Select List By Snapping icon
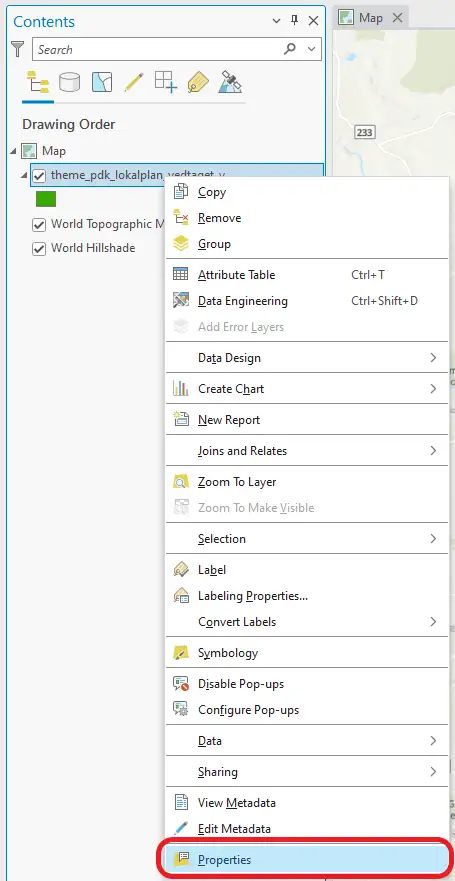This screenshot has height=881, width=455. tap(166, 82)
